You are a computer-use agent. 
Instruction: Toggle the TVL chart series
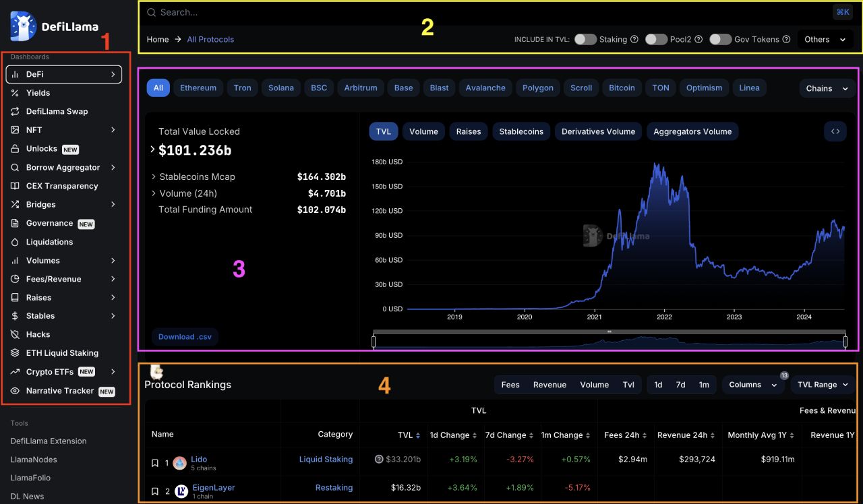384,131
